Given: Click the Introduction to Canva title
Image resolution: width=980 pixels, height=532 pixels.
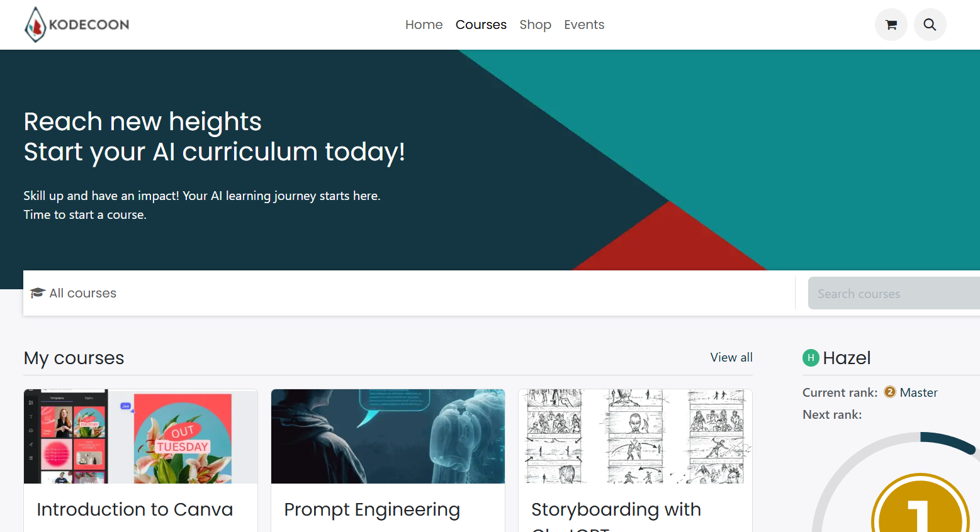Looking at the screenshot, I should pos(135,509).
